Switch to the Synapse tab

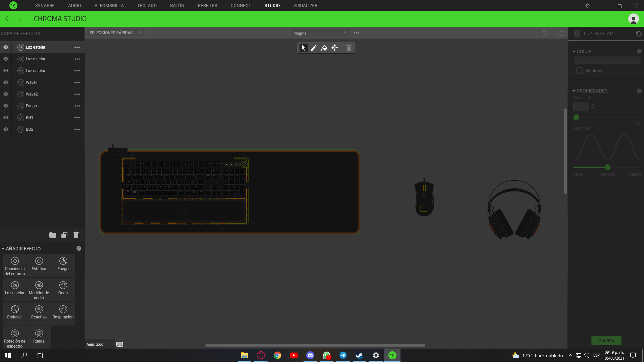(x=45, y=6)
